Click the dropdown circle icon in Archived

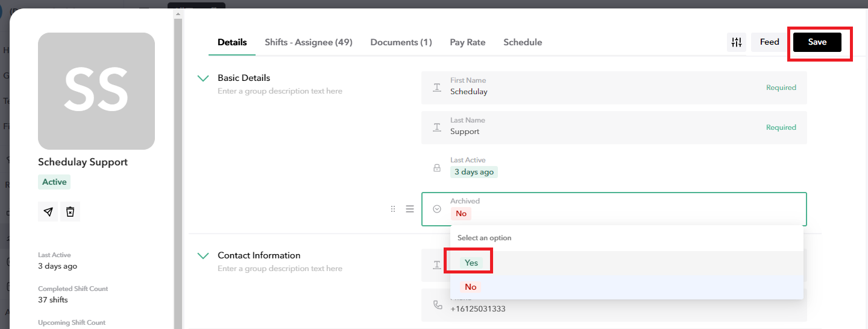coord(437,209)
